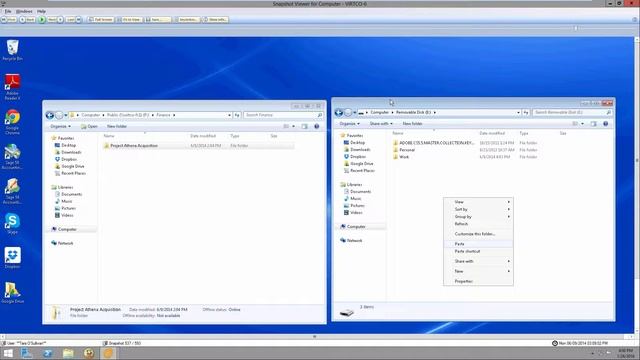Open the File menu of Snapshot Viewer
The height and width of the screenshot is (360, 640).
[x=8, y=11]
